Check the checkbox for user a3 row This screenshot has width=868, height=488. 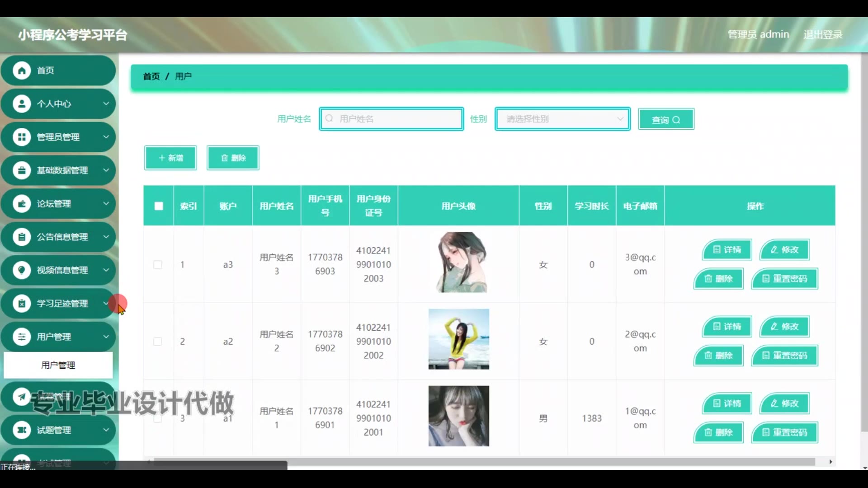point(158,264)
